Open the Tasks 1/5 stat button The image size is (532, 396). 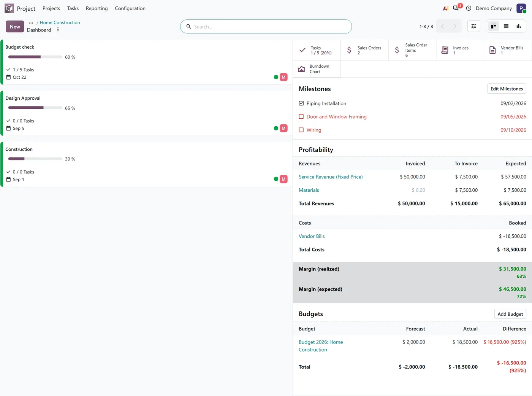pos(317,50)
